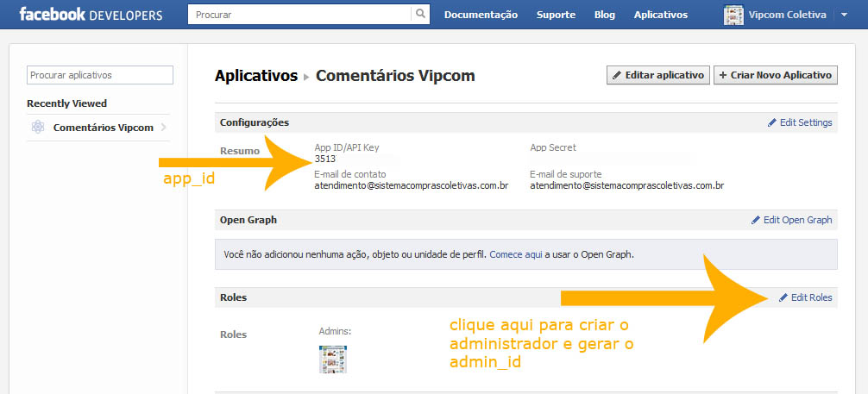Click the Configurações section header

pos(255,122)
